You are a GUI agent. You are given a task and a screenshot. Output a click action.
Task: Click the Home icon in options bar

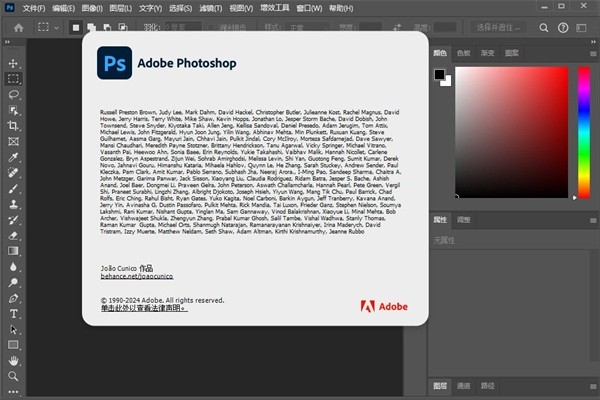(x=18, y=28)
